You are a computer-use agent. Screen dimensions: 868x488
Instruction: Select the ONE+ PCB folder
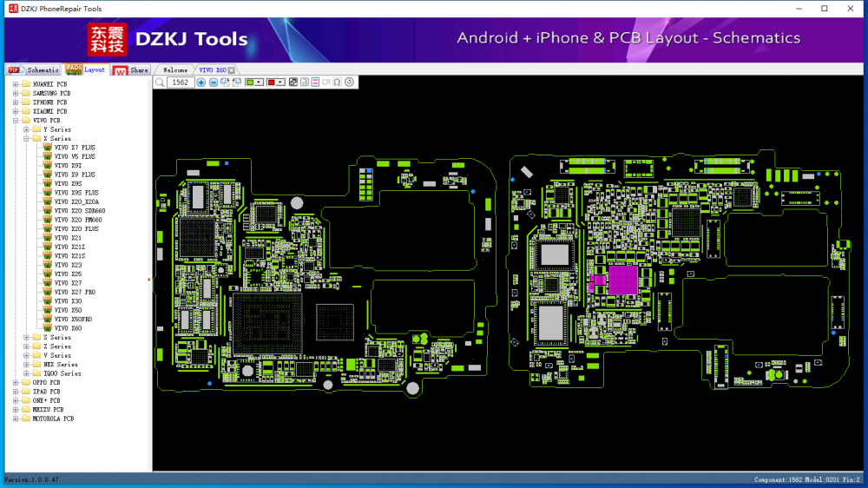[x=47, y=400]
